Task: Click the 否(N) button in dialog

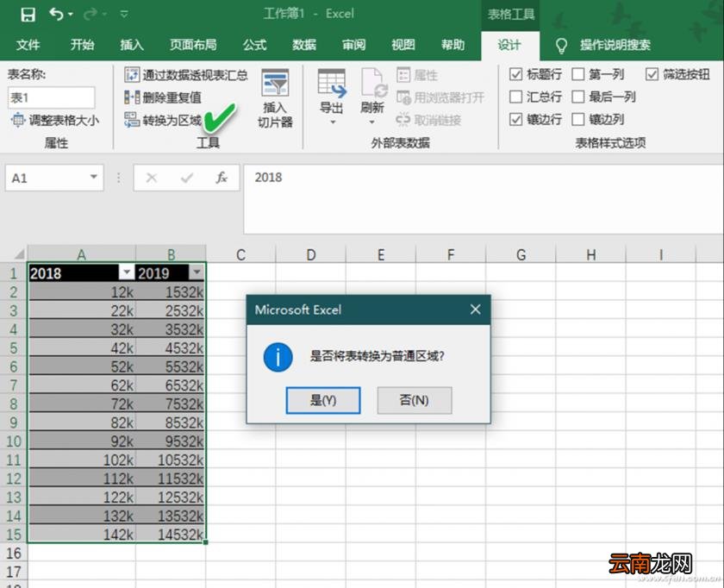Action: (x=415, y=400)
